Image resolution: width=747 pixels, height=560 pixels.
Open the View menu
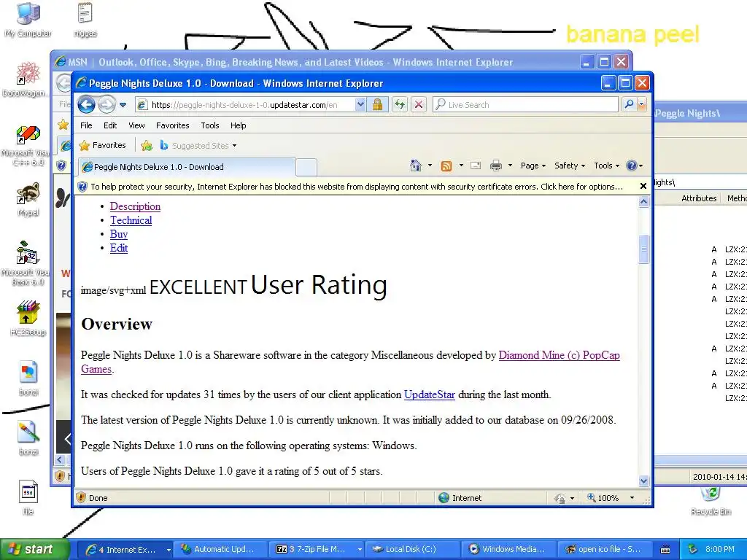(136, 125)
